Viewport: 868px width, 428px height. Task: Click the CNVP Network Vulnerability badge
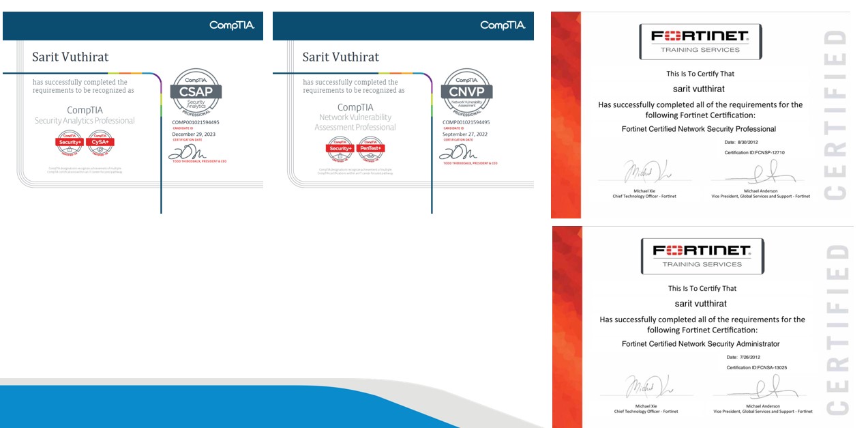pos(466,92)
